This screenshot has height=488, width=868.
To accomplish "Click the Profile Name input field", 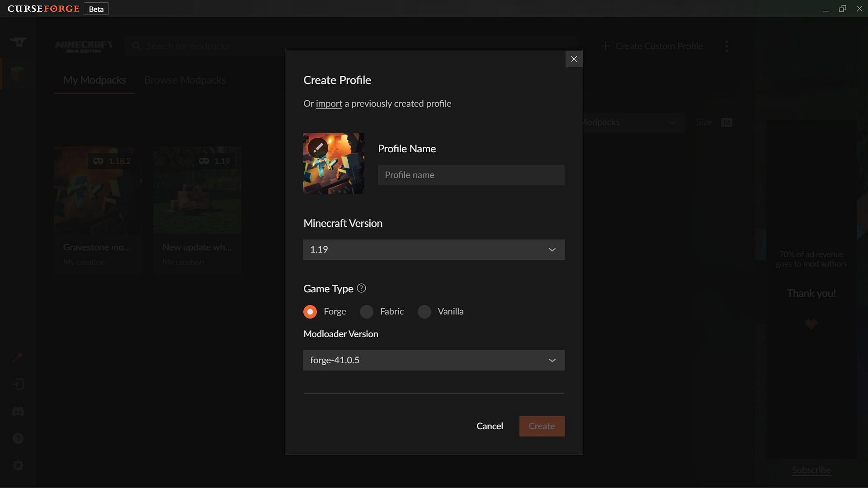I will pos(471,174).
